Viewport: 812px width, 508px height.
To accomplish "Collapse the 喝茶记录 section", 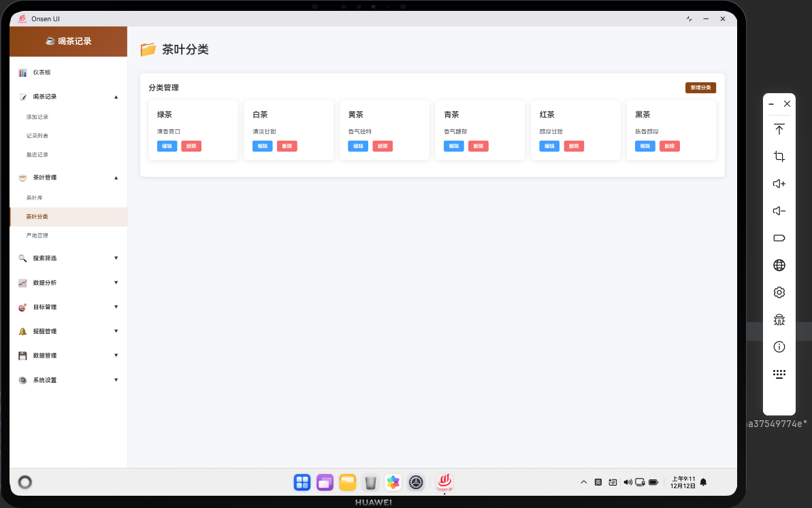I will pyautogui.click(x=116, y=97).
